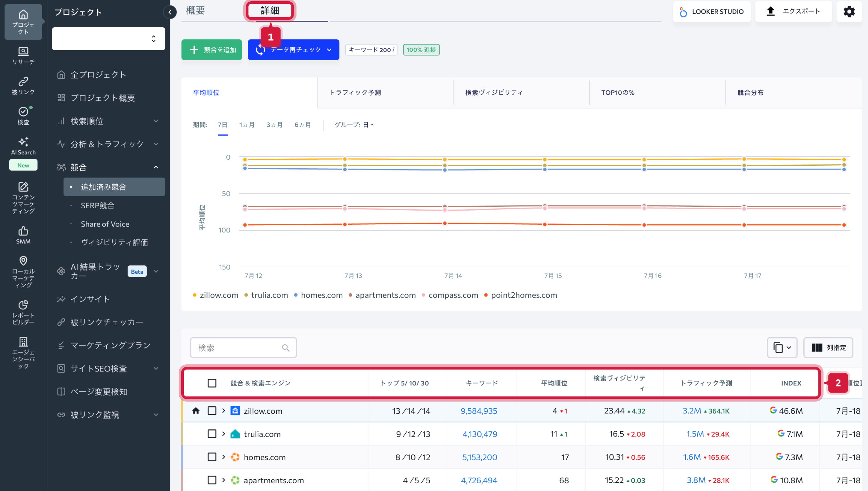Focus the 検索 input field

pos(244,348)
